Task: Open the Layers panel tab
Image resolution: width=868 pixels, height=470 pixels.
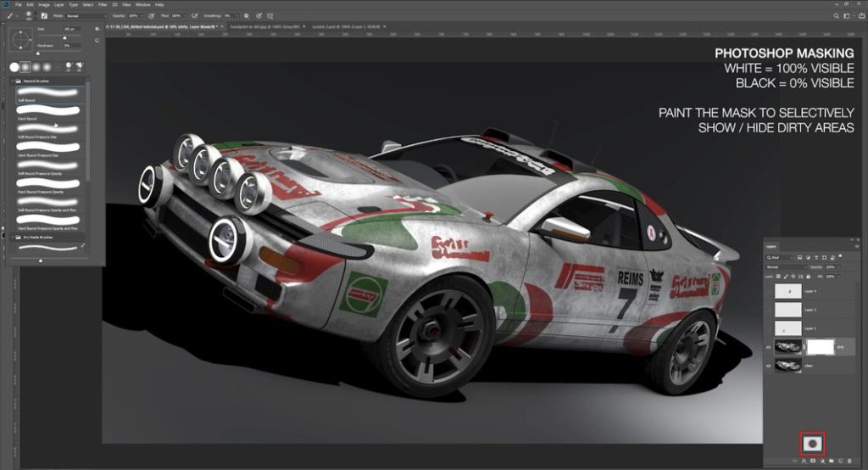Action: click(771, 247)
